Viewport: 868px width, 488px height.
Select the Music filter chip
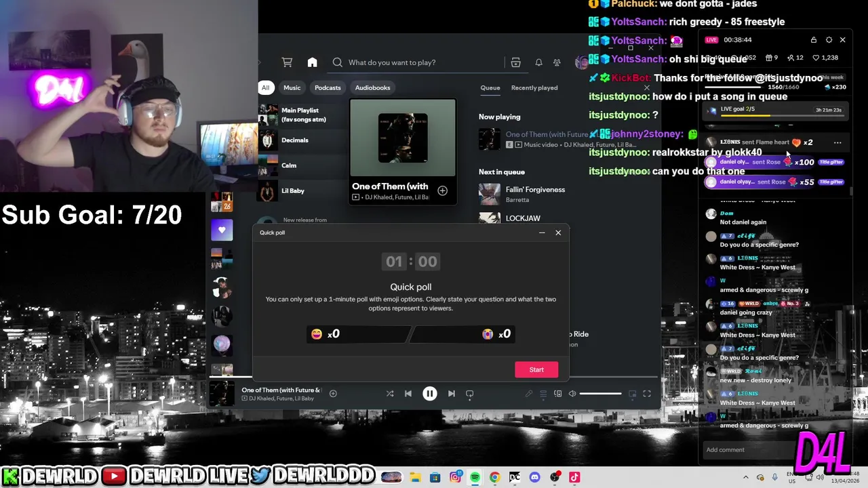[292, 87]
